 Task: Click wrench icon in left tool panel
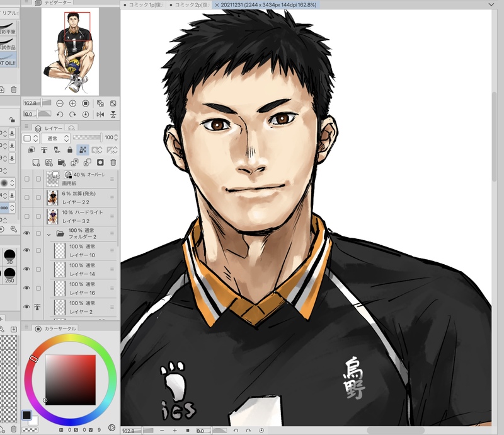click(13, 229)
